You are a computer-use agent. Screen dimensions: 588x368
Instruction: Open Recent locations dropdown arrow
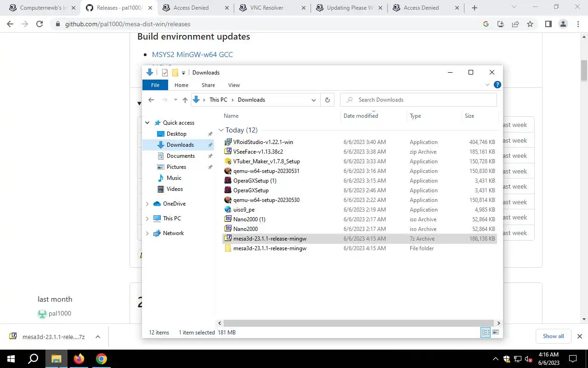tap(175, 100)
